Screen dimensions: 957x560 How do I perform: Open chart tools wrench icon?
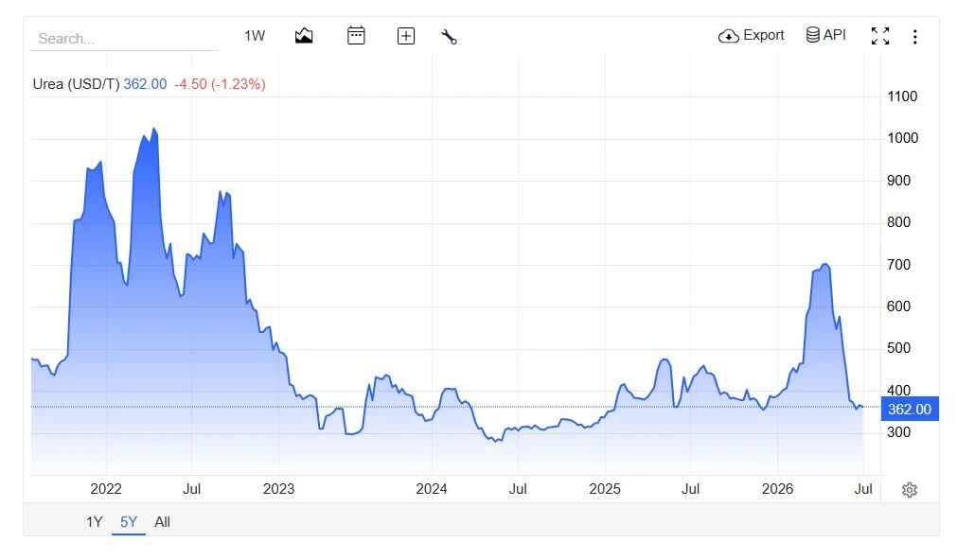[449, 37]
